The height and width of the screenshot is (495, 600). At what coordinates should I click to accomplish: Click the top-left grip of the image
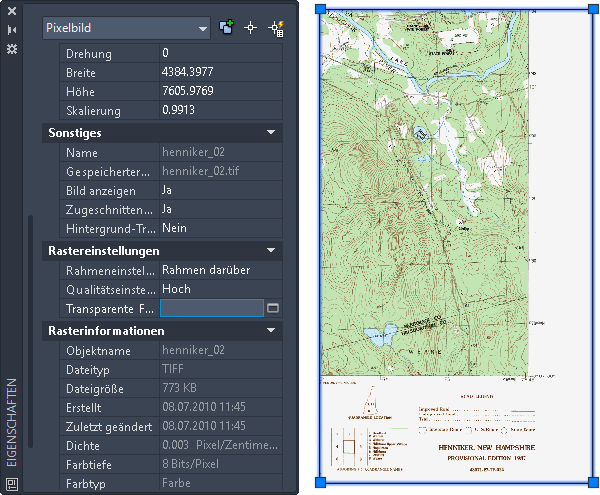tap(320, 9)
